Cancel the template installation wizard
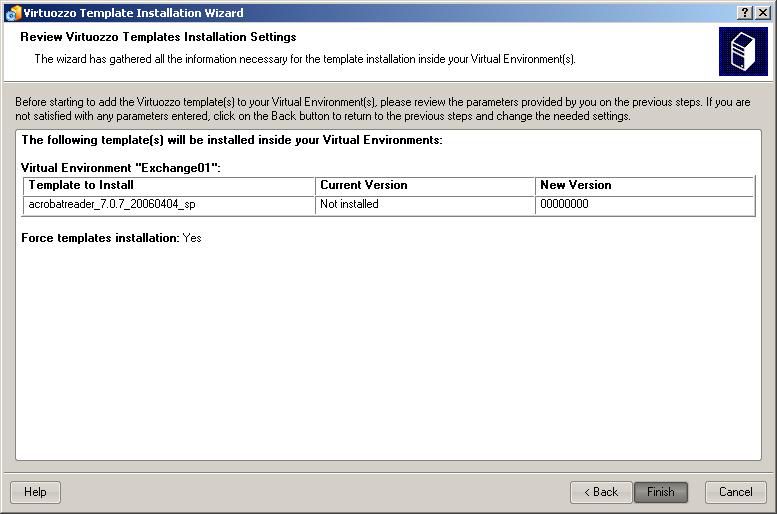 (x=735, y=492)
